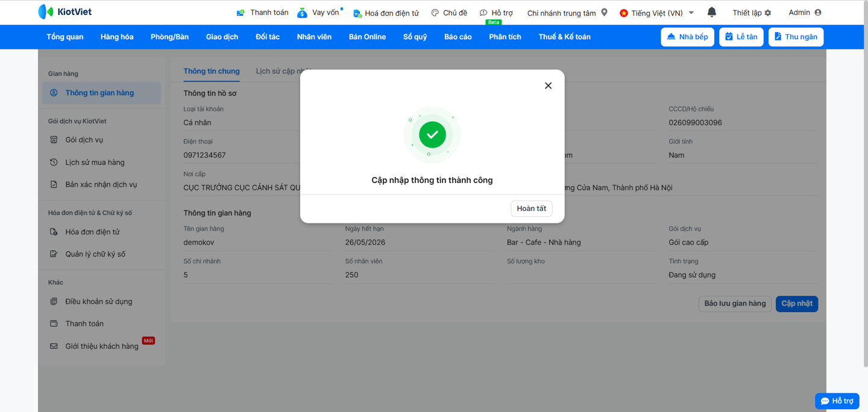Click the Vay vốn money bag icon
The image size is (868, 412).
(302, 13)
